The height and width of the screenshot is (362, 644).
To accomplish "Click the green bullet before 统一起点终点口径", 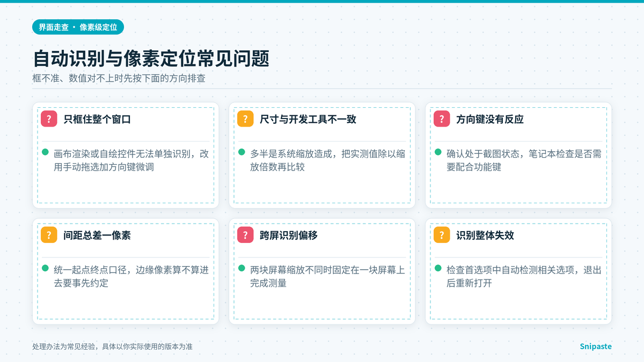I will pos(45,269).
